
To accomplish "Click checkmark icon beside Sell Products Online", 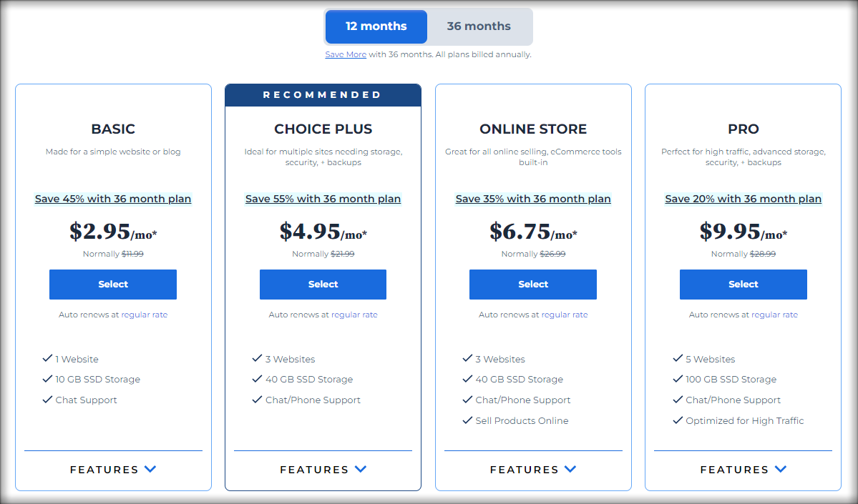I will click(x=467, y=420).
